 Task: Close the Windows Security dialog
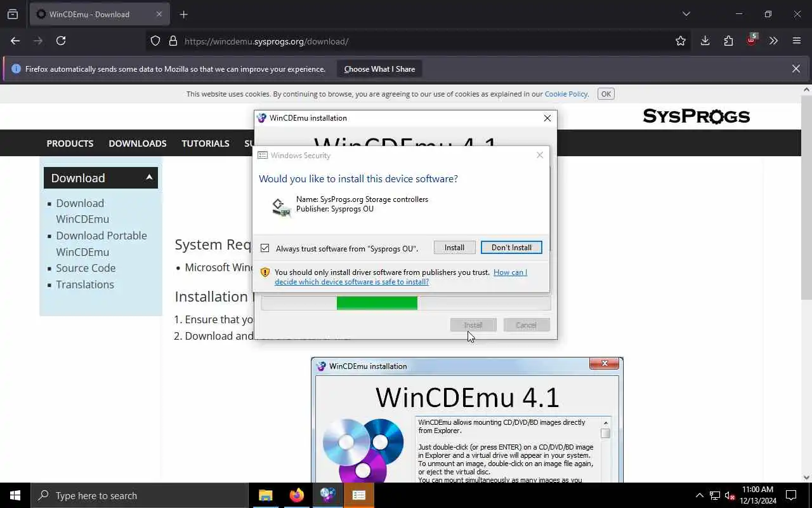[540, 155]
